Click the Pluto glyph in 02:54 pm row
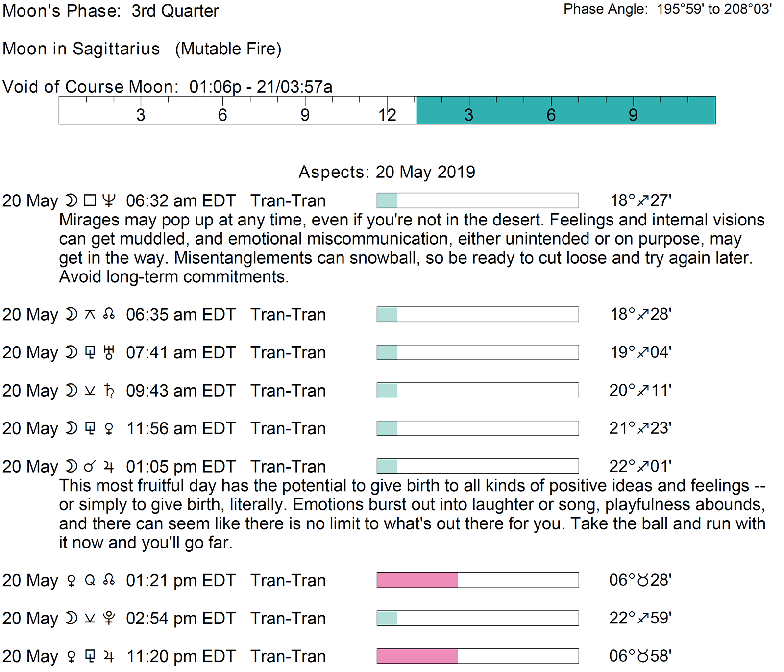 coord(109,619)
